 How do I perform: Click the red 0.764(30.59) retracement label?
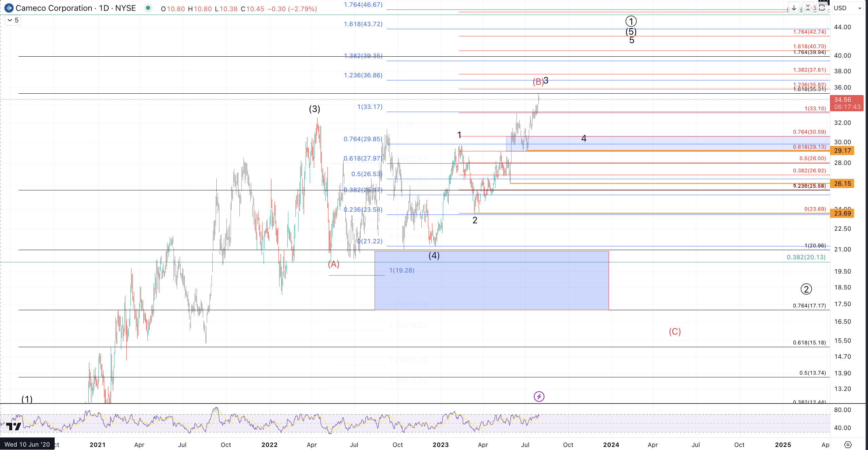click(810, 132)
